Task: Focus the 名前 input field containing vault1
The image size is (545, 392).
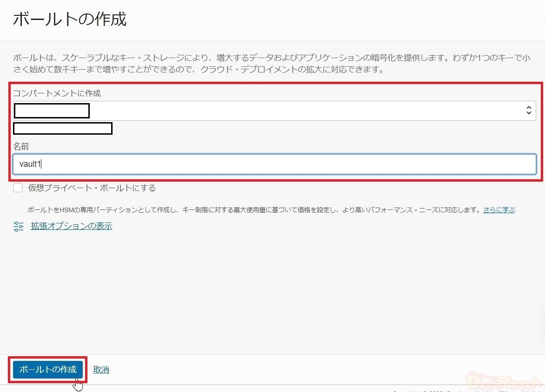Action: (x=274, y=164)
